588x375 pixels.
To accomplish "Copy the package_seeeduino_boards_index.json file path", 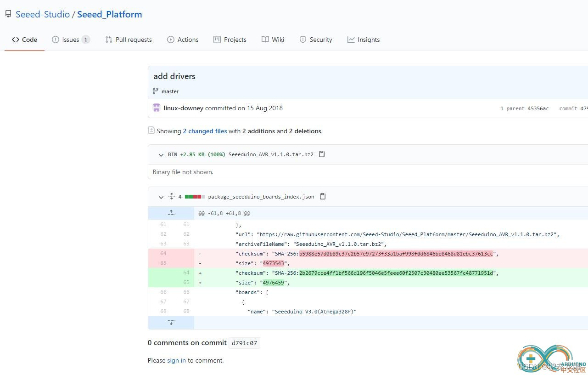I will coord(323,196).
